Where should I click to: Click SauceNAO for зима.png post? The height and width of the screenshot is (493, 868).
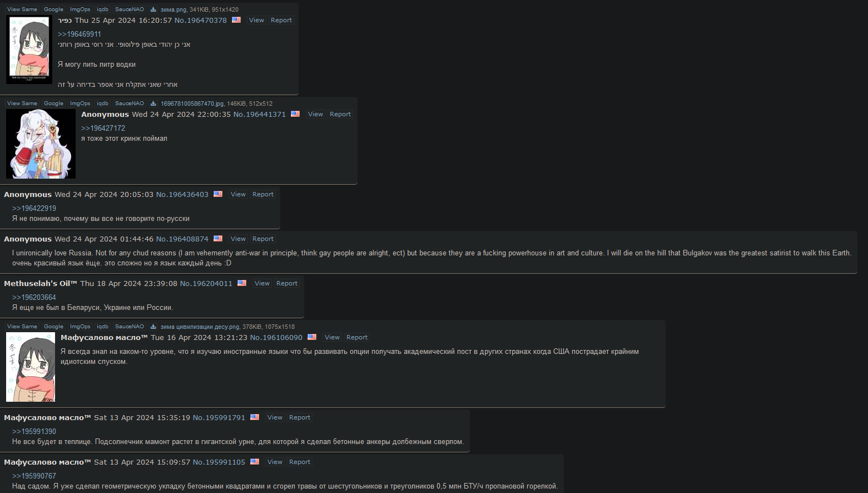(130, 9)
